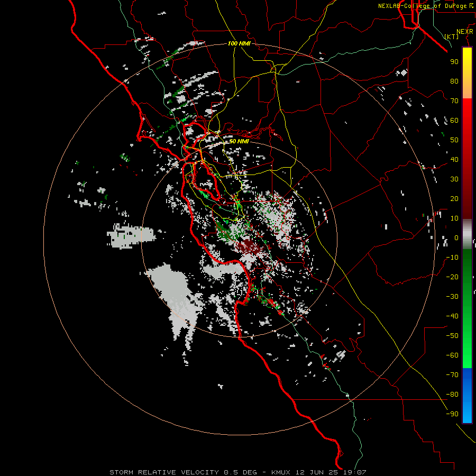The image size is (476, 476).
Task: Click the "50 NMI" range ring label
Action: click(x=239, y=141)
